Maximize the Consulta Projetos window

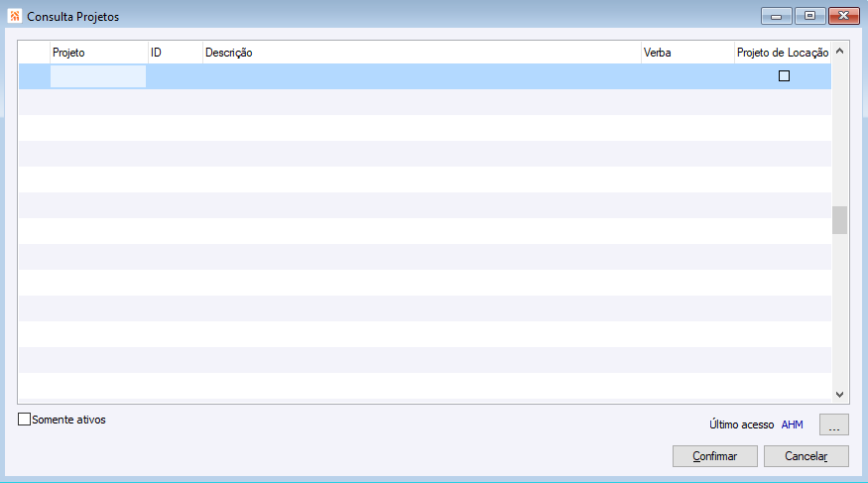pyautogui.click(x=809, y=16)
